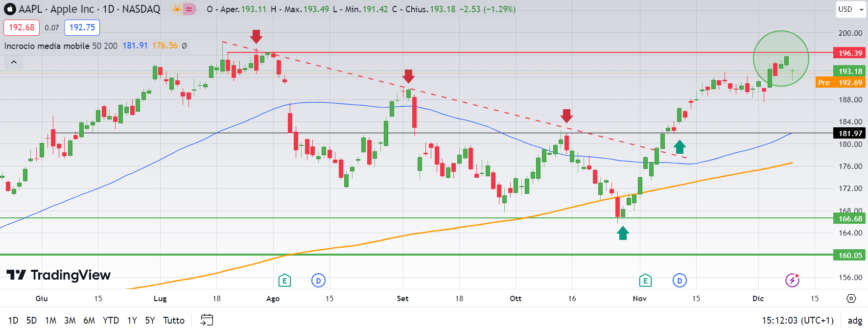Click the blue 181.91 legend value
Image resolution: width=868 pixels, height=331 pixels.
click(x=135, y=46)
